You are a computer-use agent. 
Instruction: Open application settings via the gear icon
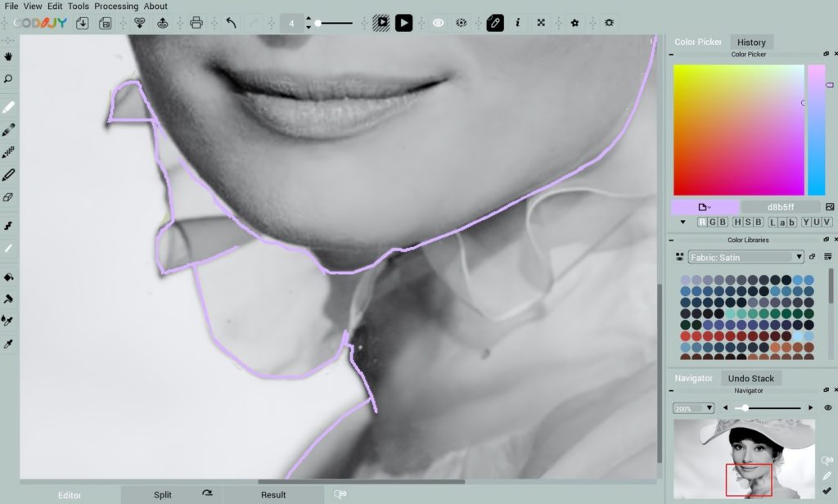[609, 23]
